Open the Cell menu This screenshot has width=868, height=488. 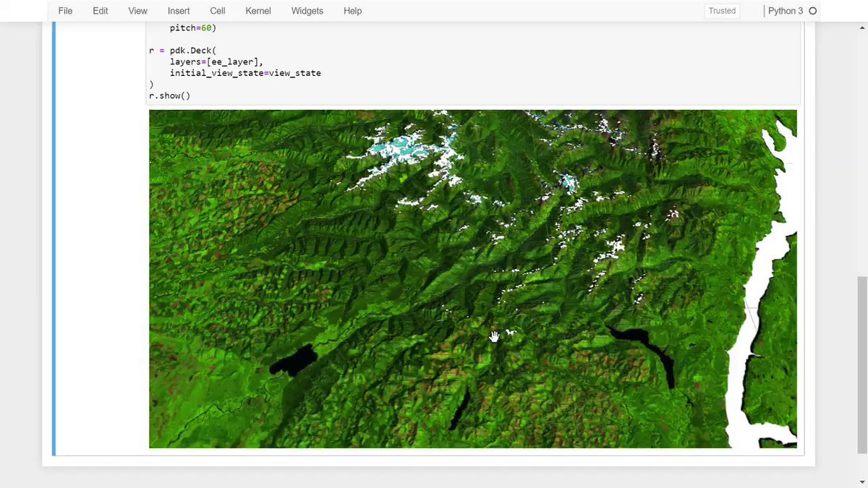point(217,11)
